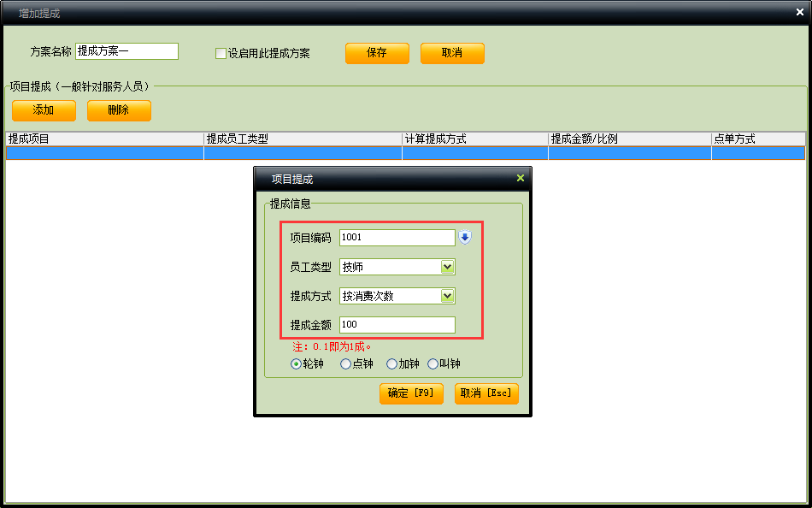Open the 提成方式 dropdown
This screenshot has height=508, width=812.
(447, 296)
